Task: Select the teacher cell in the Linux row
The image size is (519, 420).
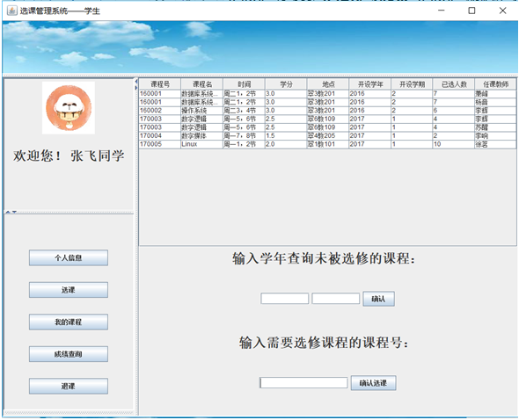Action: pyautogui.click(x=495, y=144)
